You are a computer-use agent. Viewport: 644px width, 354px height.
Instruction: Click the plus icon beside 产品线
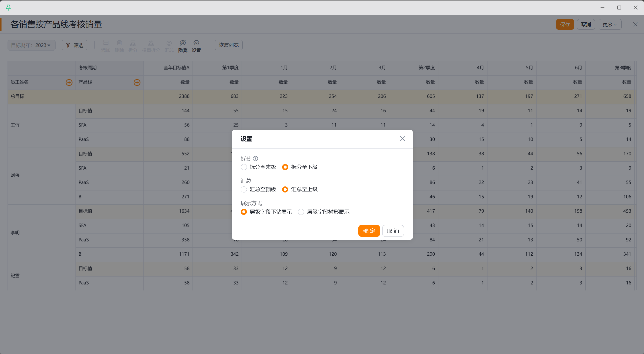pyautogui.click(x=137, y=83)
